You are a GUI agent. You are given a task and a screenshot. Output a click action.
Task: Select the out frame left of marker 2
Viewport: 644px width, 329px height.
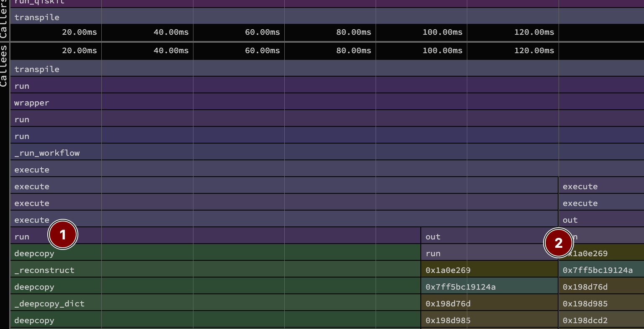tap(433, 236)
